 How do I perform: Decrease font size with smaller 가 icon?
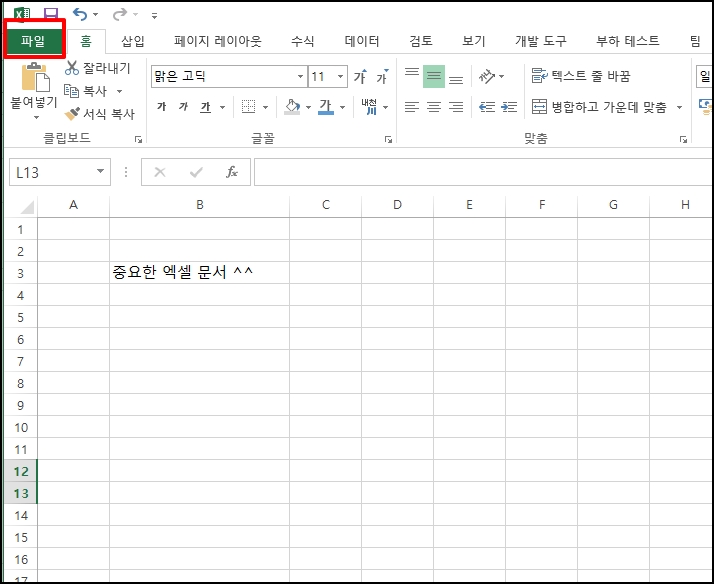pos(382,76)
